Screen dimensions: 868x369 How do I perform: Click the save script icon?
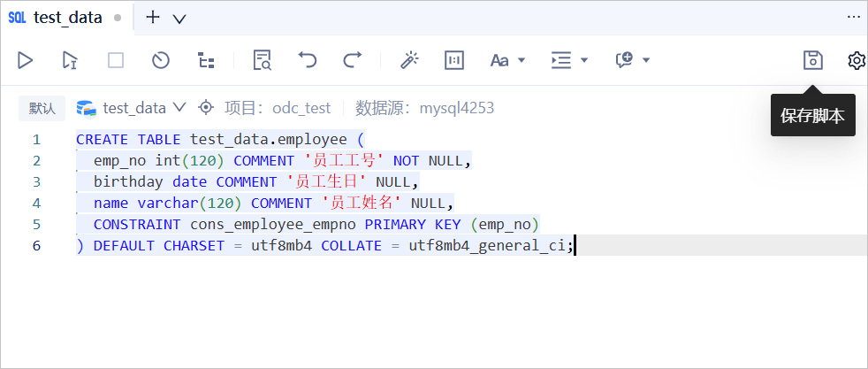pyautogui.click(x=812, y=60)
